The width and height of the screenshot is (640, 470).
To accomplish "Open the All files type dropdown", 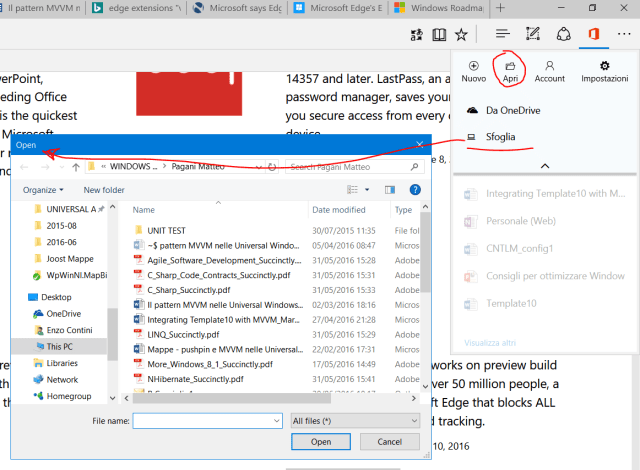I will [355, 421].
